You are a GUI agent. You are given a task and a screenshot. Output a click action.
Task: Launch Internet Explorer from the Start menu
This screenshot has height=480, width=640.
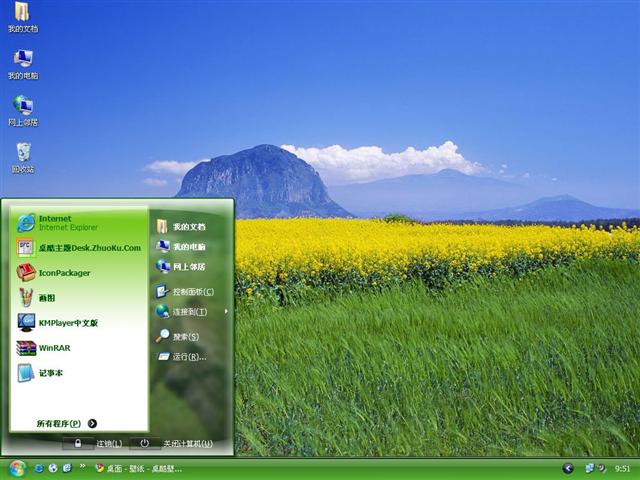coord(79,223)
